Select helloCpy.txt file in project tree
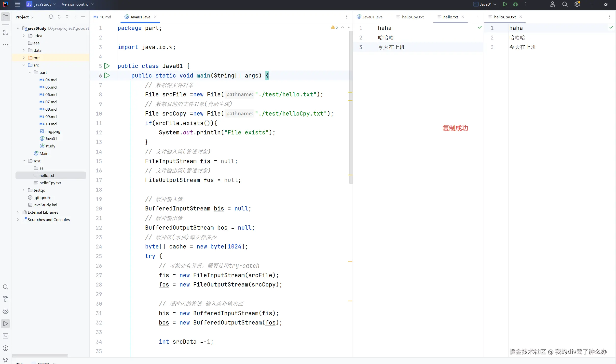The image size is (616, 364). [x=50, y=183]
